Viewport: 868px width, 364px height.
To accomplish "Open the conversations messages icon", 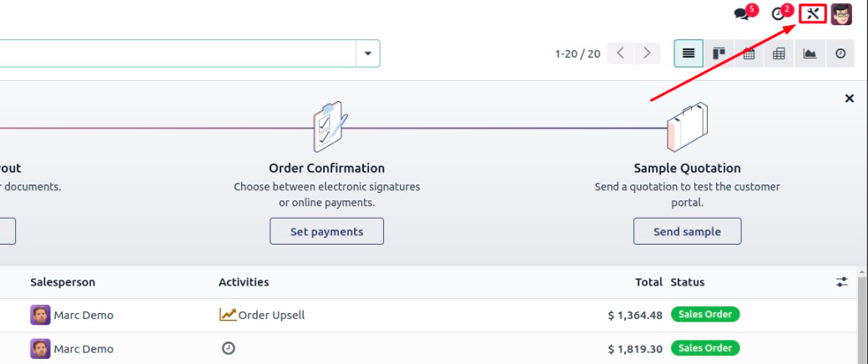I will click(x=742, y=14).
